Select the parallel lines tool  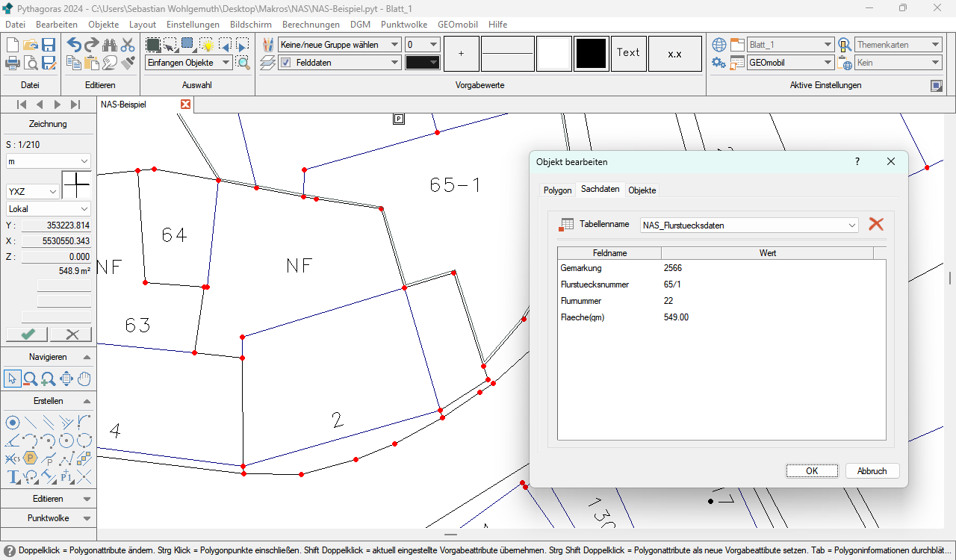(49, 423)
